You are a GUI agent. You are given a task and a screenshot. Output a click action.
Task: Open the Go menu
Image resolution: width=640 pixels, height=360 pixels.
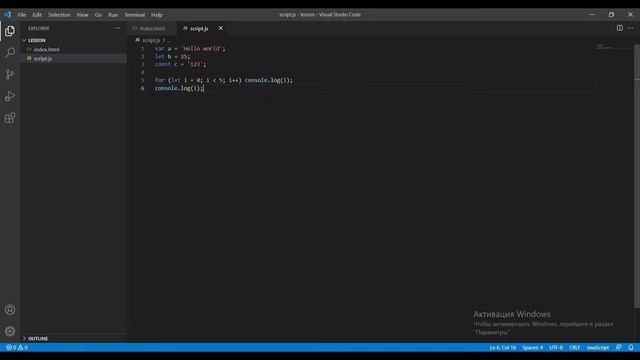pos(98,15)
